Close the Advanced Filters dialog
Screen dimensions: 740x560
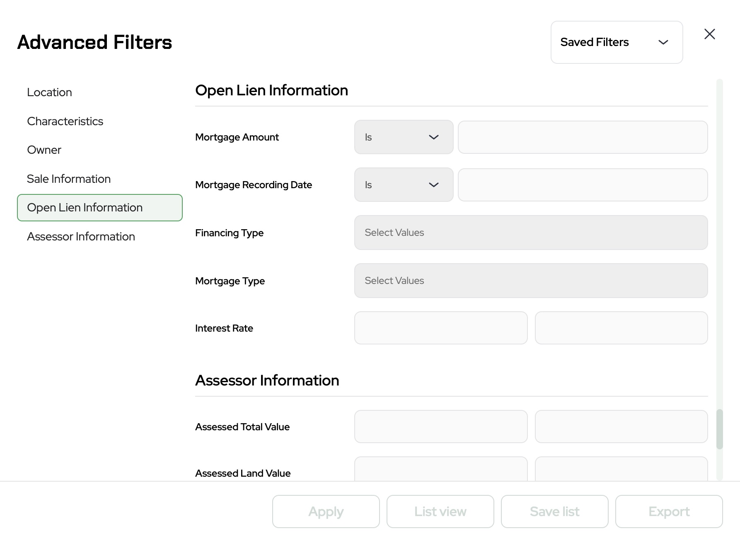(x=709, y=34)
